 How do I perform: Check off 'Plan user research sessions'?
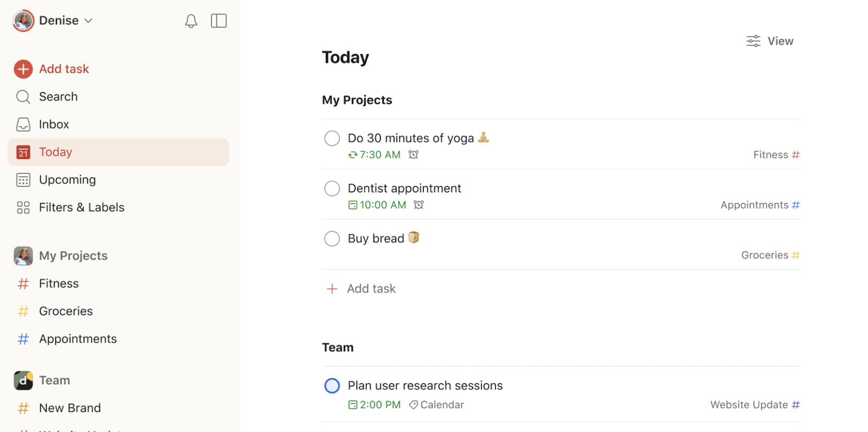coord(331,385)
